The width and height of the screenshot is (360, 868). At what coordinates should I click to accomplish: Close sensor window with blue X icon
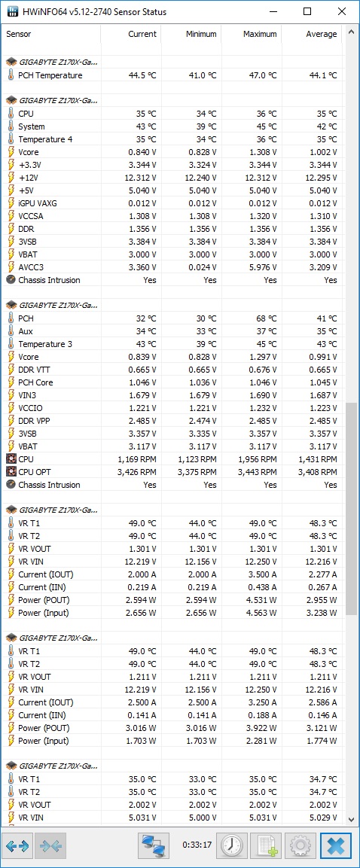(x=336, y=846)
